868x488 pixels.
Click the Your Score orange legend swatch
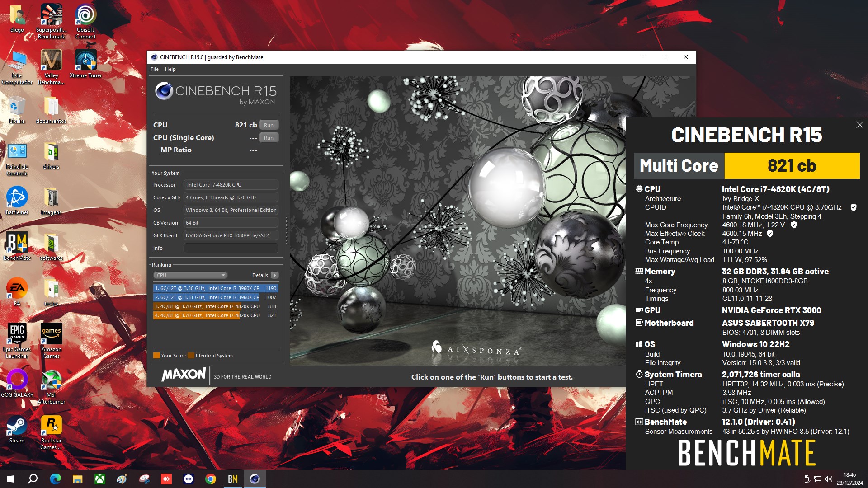[x=156, y=356]
